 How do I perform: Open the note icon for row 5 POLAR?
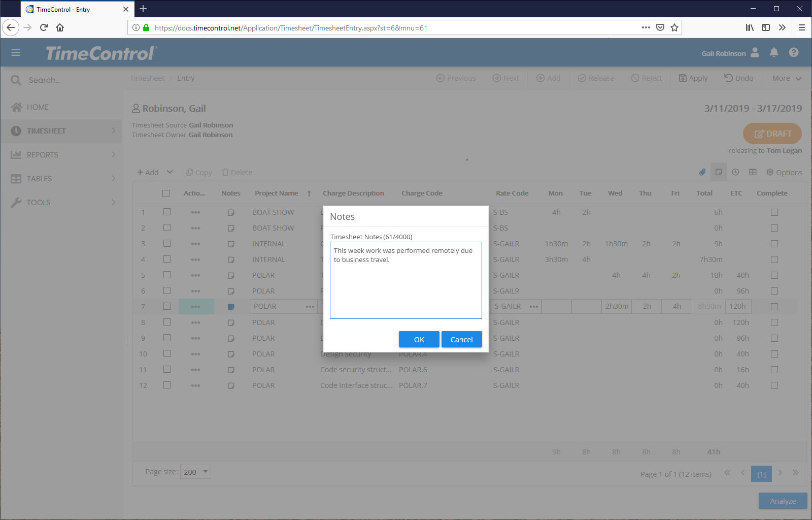(231, 275)
